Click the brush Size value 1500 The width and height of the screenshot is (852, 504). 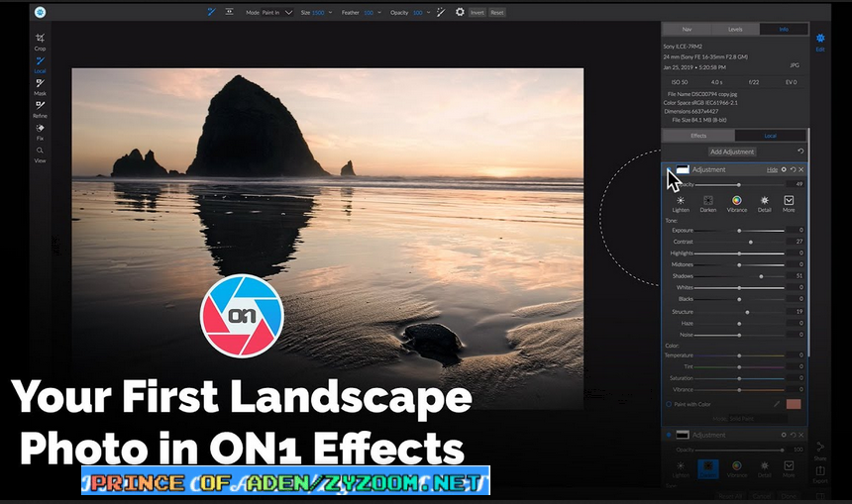(318, 13)
